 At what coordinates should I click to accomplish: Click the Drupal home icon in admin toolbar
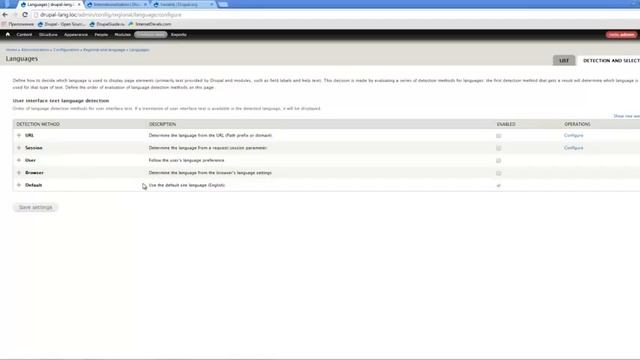8,35
